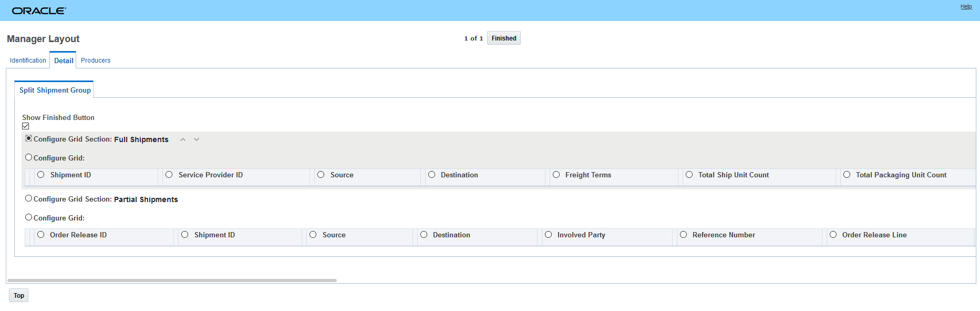Click the Oracle logo

[x=39, y=11]
